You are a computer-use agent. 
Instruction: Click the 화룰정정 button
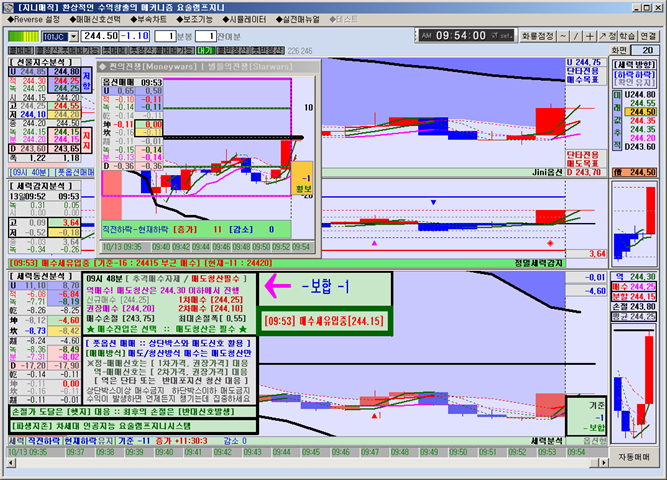[538, 37]
